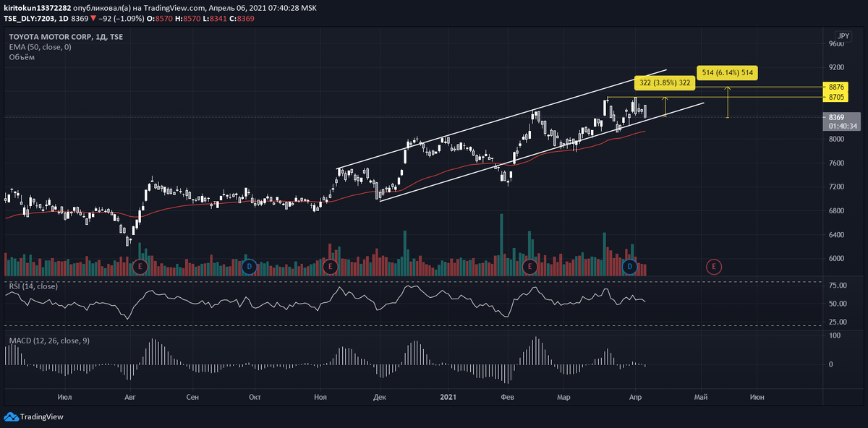Screen dimensions: 868x428
Task: Click the 8876 yellow price label
Action: pyautogui.click(x=836, y=87)
